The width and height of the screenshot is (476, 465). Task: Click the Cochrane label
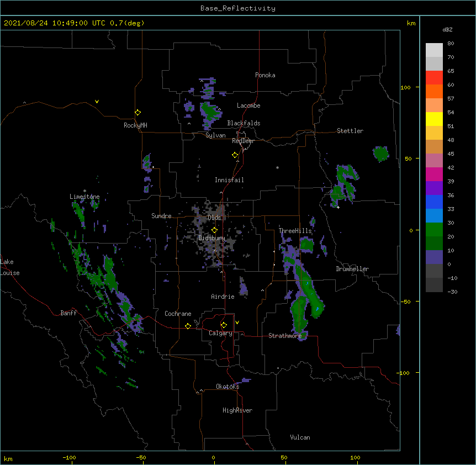[x=178, y=314]
